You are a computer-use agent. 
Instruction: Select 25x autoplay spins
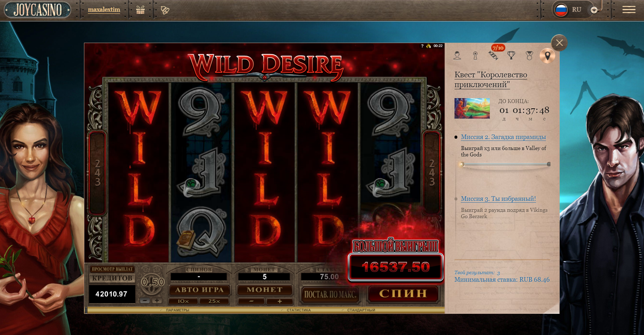pyautogui.click(x=214, y=301)
